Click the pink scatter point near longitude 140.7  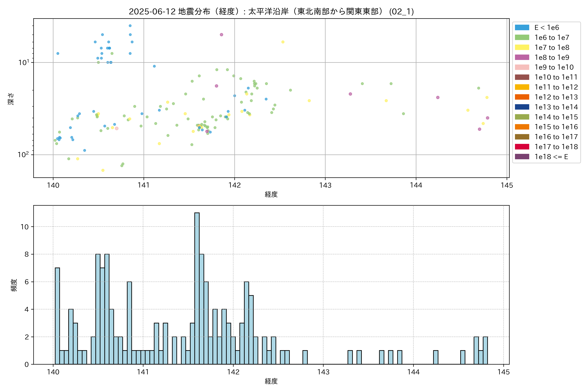(x=116, y=129)
